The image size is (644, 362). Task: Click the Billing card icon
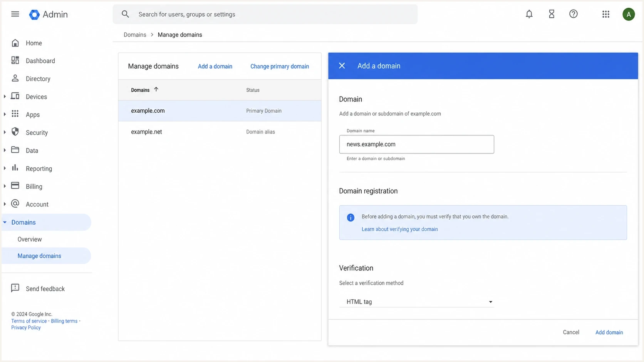click(x=15, y=186)
